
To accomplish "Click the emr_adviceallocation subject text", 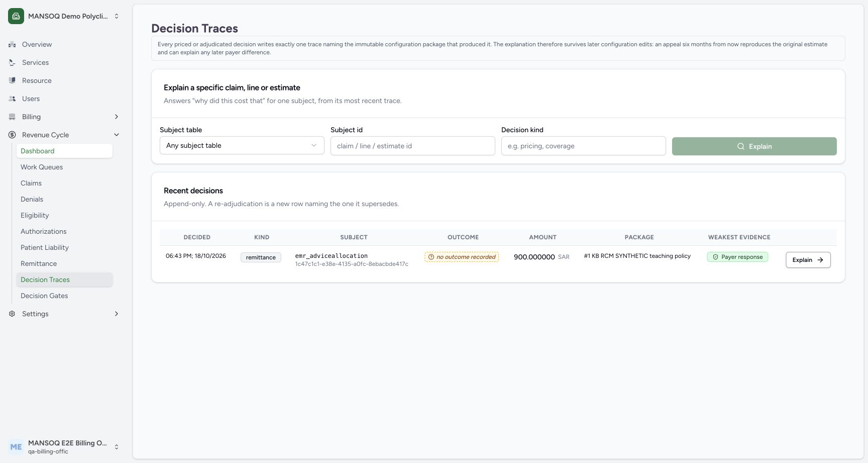I will (332, 256).
